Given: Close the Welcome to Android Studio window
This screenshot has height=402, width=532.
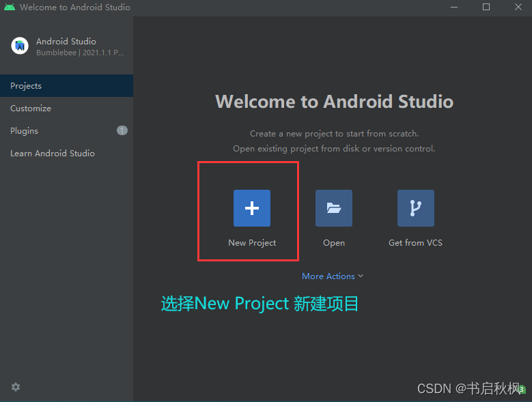Looking at the screenshot, I should pyautogui.click(x=518, y=7).
